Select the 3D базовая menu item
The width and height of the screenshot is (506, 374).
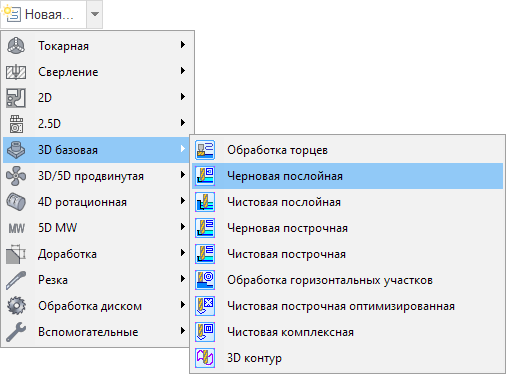click(97, 150)
